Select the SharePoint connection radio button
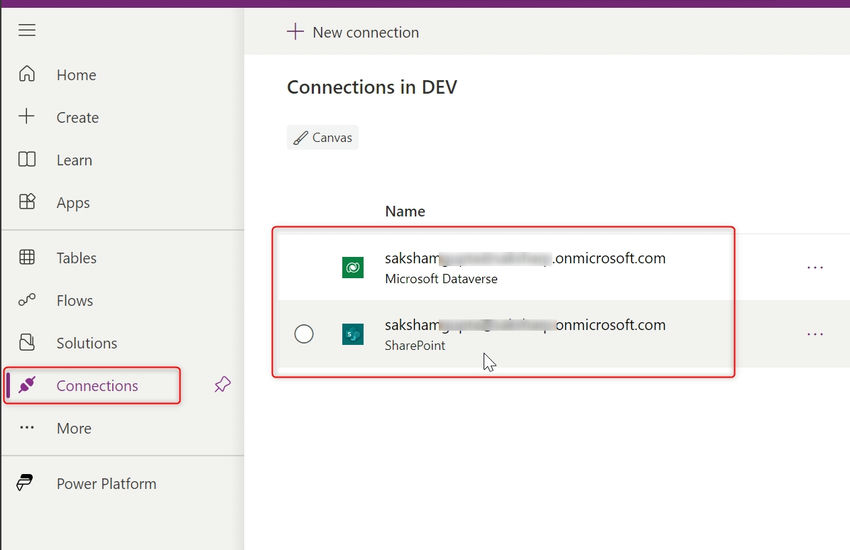This screenshot has height=550, width=850. (x=304, y=334)
